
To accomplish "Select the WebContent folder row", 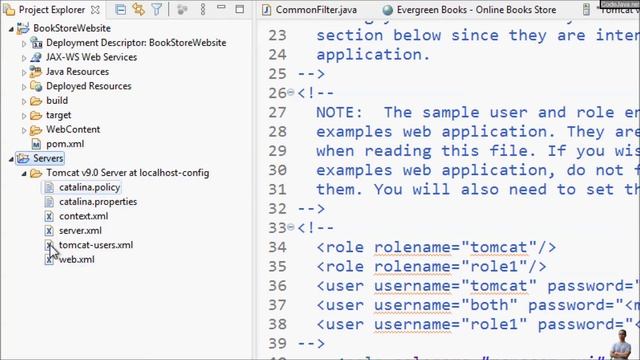I will pos(73,129).
